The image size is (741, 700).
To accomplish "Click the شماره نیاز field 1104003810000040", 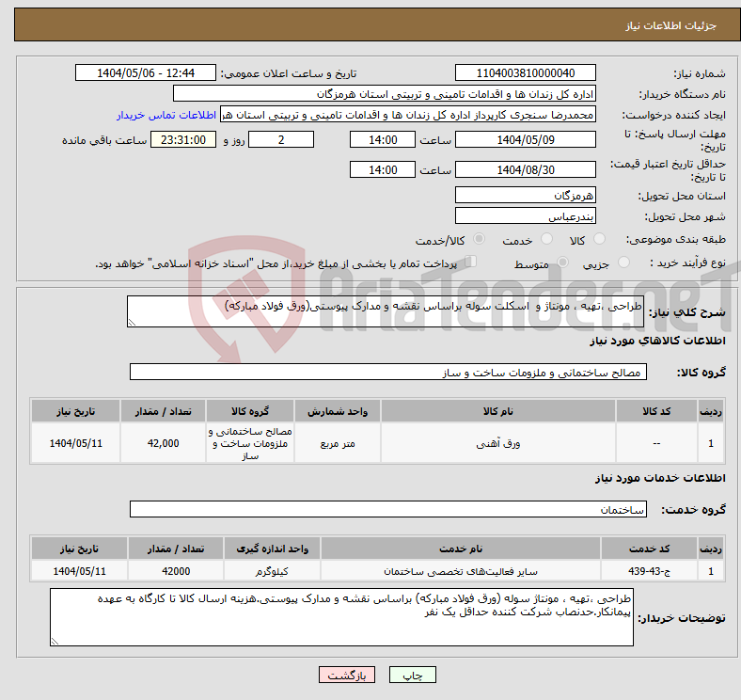I will click(x=526, y=72).
